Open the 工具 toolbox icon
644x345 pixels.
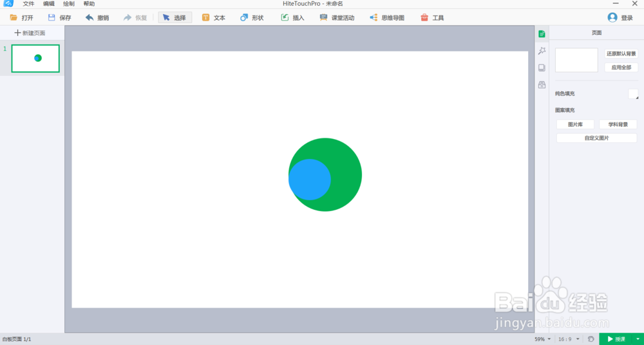point(424,17)
